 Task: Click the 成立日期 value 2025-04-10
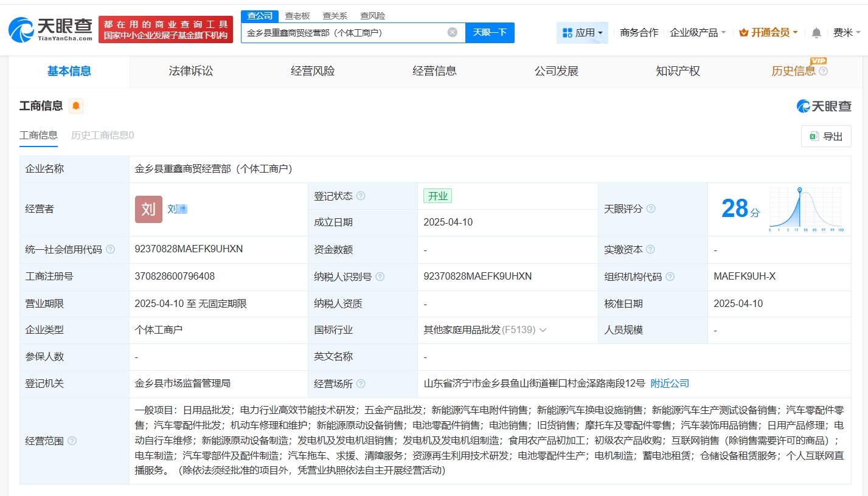(x=448, y=222)
